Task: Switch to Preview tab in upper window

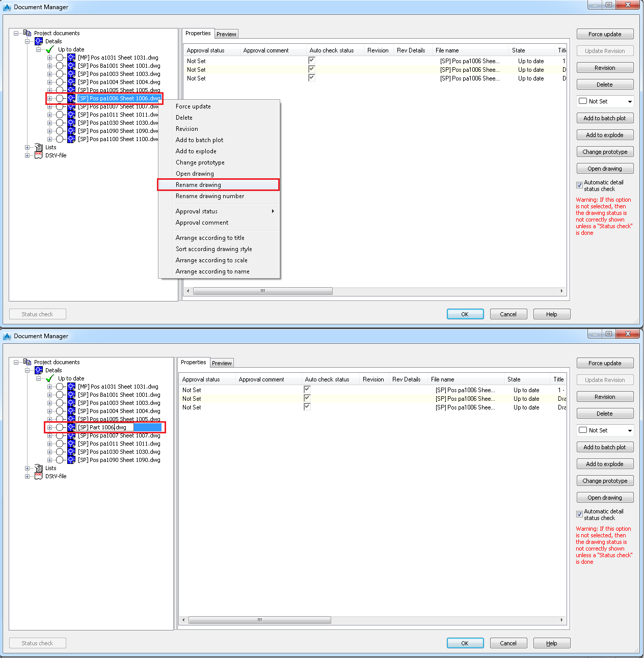Action: coord(226,34)
